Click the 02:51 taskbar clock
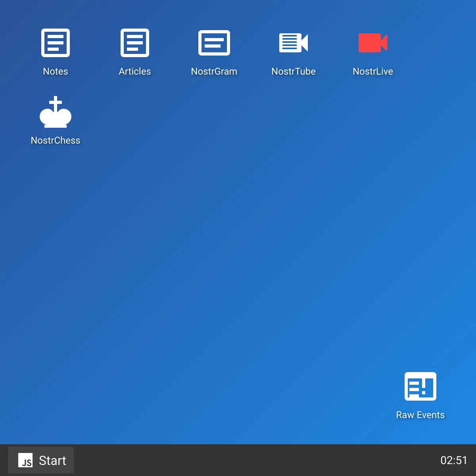 pos(454,460)
